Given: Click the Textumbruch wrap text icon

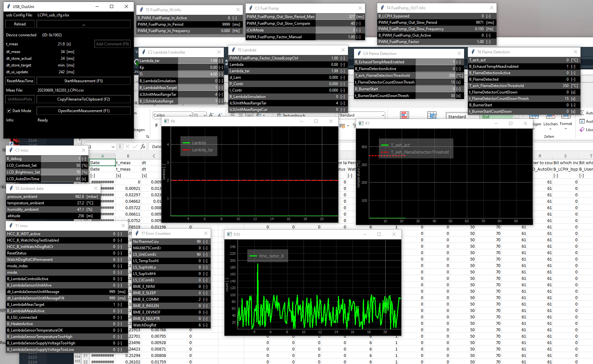Looking at the screenshot, I should [x=278, y=115].
